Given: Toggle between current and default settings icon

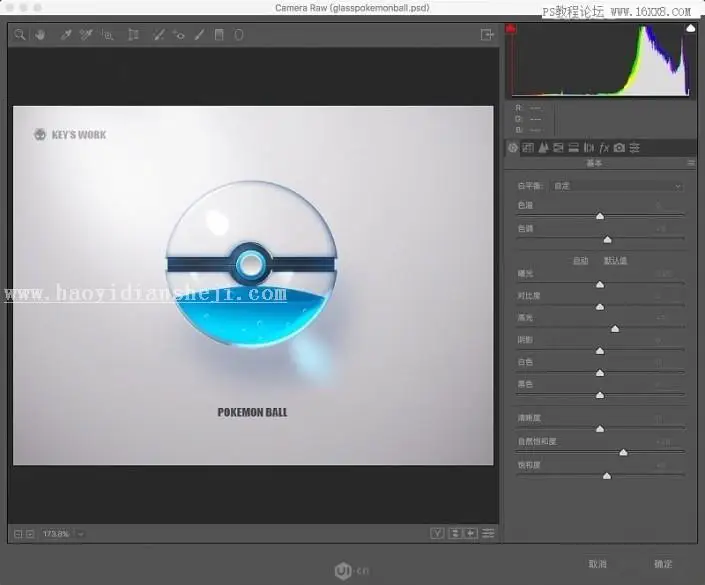Looking at the screenshot, I should [x=488, y=533].
